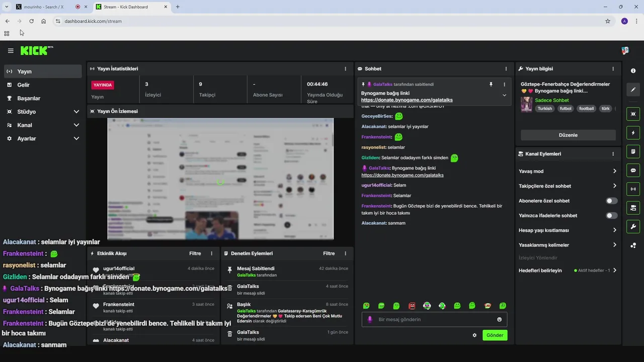Open Takipçilere özel sohbet options
Image resolution: width=644 pixels, height=362 pixels.
614,186
